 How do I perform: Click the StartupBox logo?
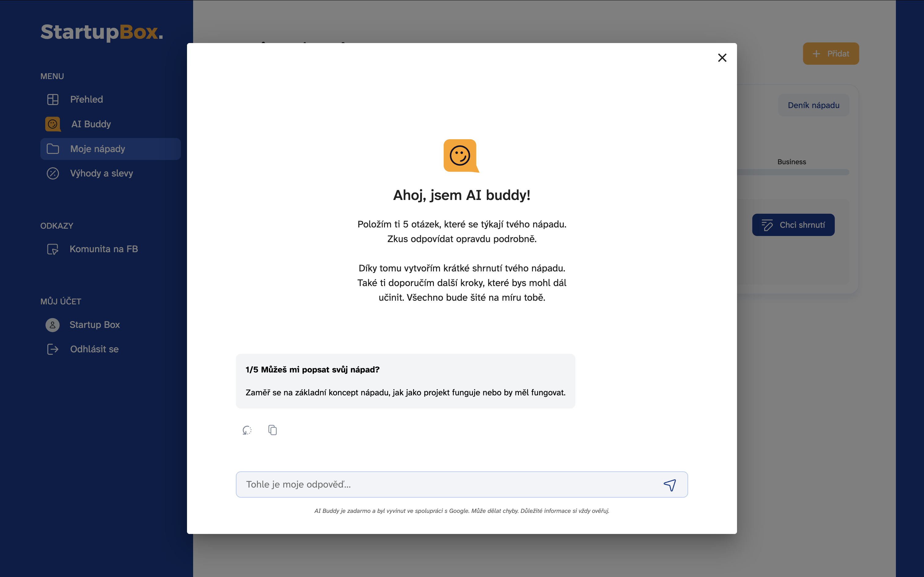pyautogui.click(x=101, y=32)
